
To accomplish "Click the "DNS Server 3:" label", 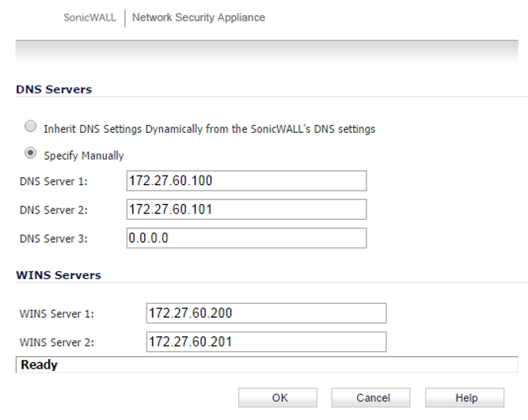I will coord(53,239).
